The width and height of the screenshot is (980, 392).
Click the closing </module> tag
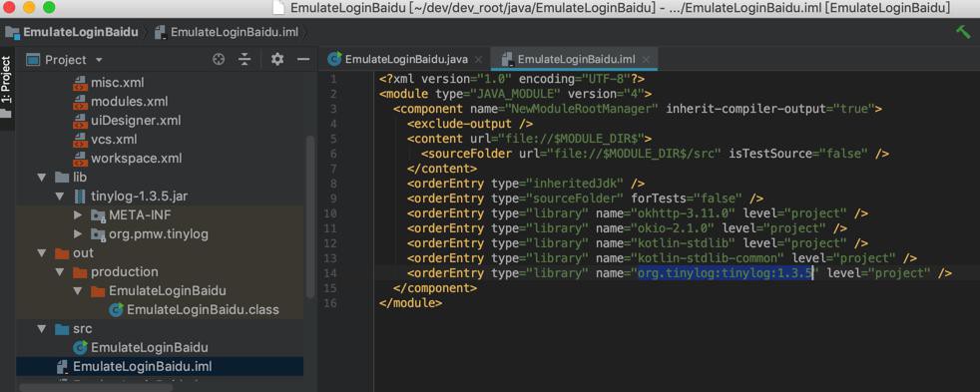[x=410, y=303]
